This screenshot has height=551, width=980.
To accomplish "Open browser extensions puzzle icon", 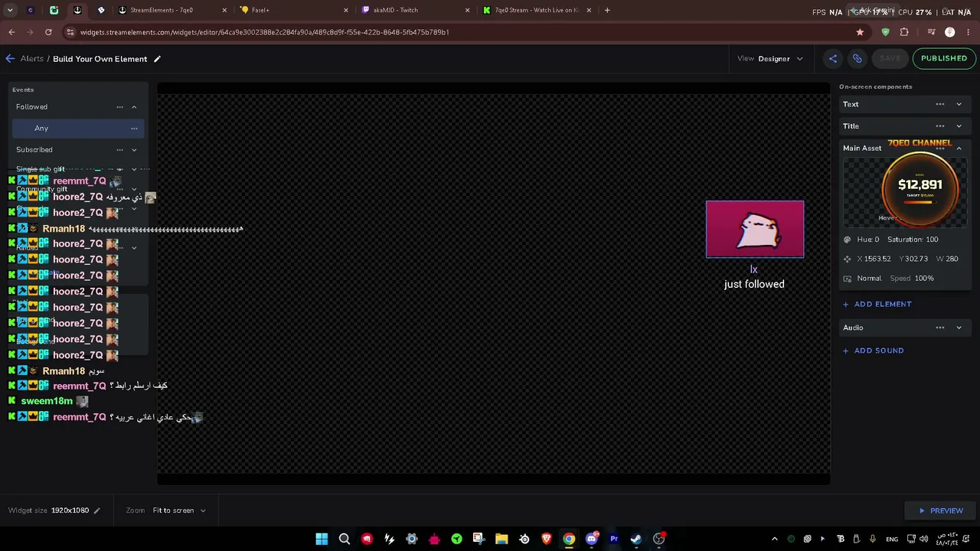I will coord(904,32).
